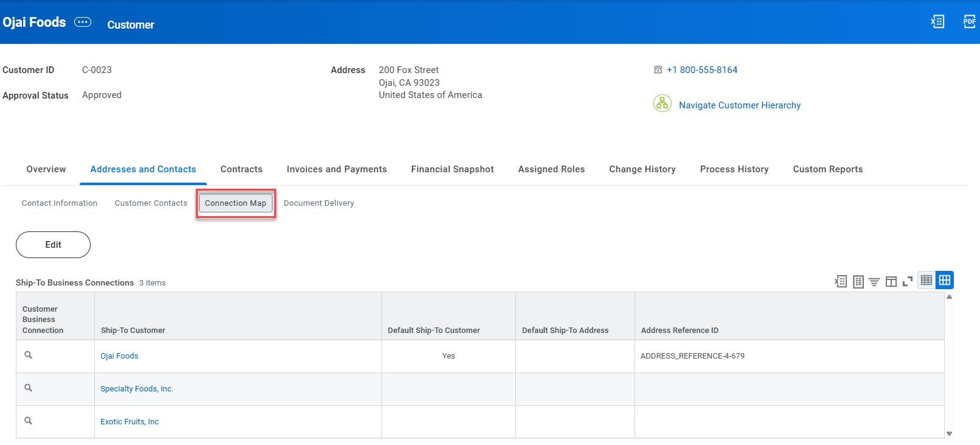This screenshot has height=445, width=980.
Task: Select Addresses and Contacts tab
Action: click(143, 169)
